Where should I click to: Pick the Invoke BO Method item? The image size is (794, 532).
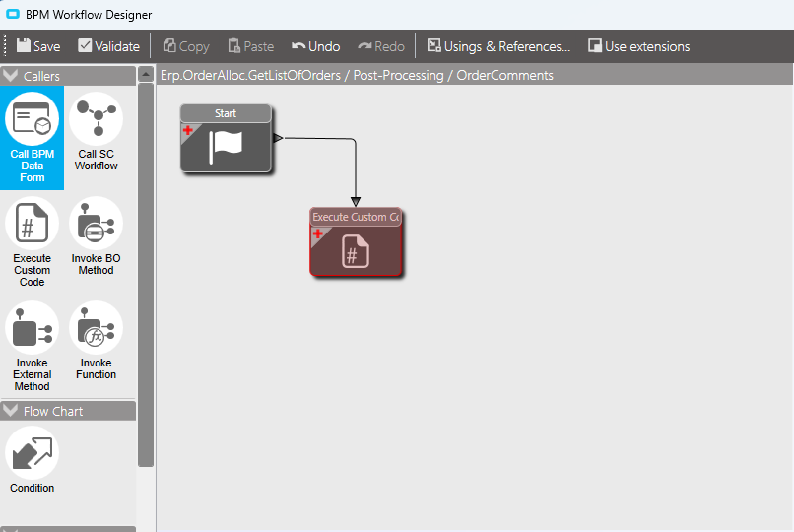coord(97,236)
